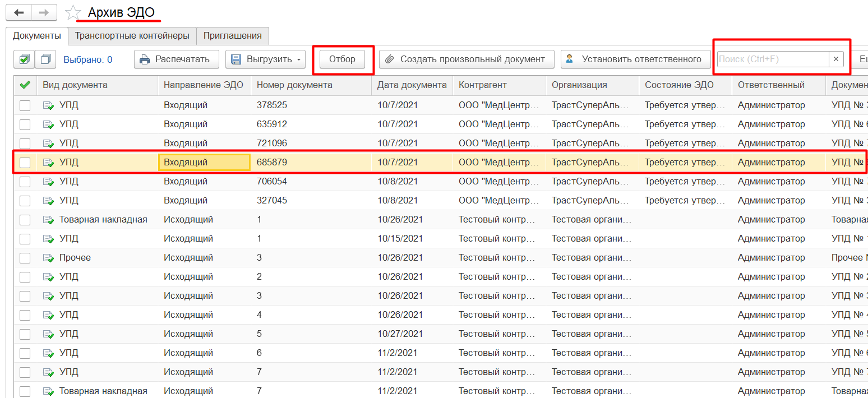Select the document number cell 635912

click(311, 124)
